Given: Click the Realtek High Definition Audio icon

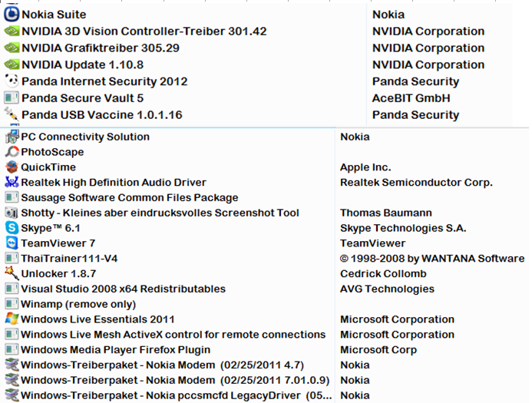Looking at the screenshot, I should pos(12,182).
